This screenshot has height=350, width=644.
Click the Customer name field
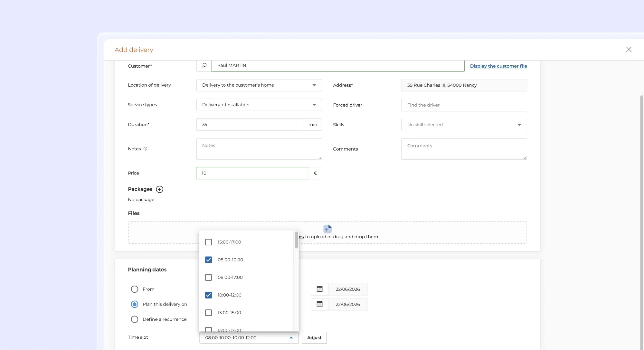click(338, 66)
